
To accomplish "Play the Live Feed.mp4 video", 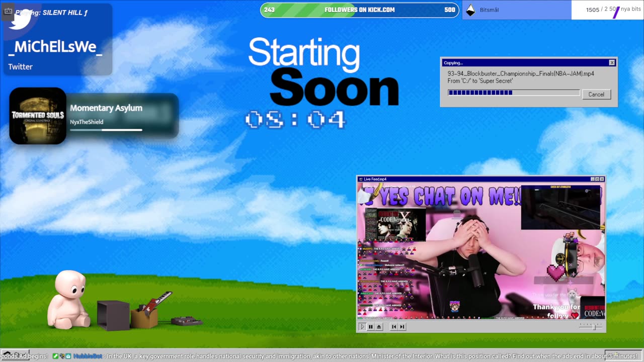I will (362, 327).
